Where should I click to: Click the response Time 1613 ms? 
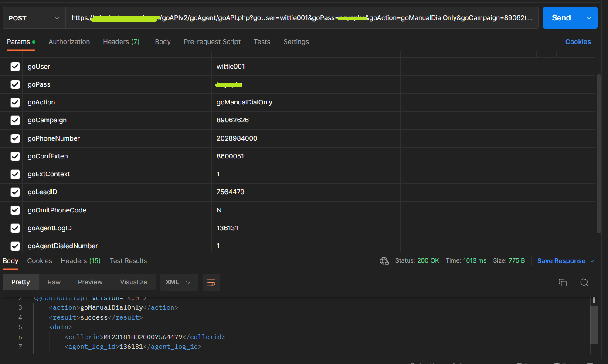tap(466, 261)
